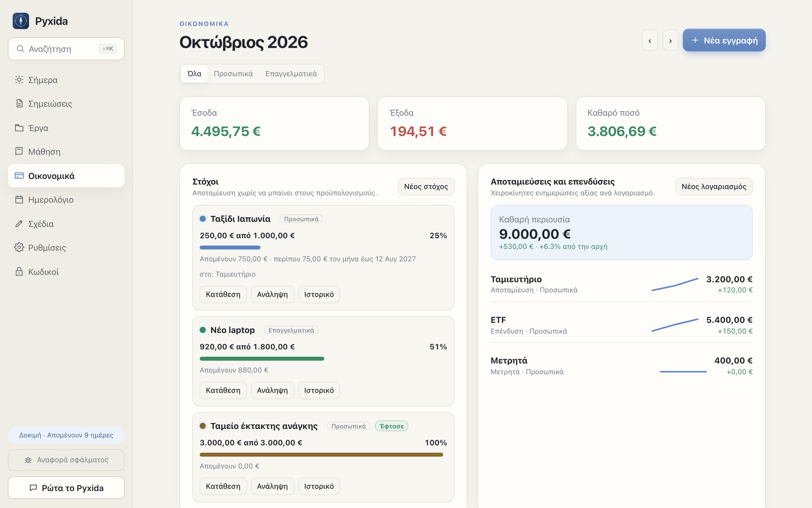Open Μάθηση via its book icon
Image resolution: width=812 pixels, height=508 pixels.
(x=19, y=152)
